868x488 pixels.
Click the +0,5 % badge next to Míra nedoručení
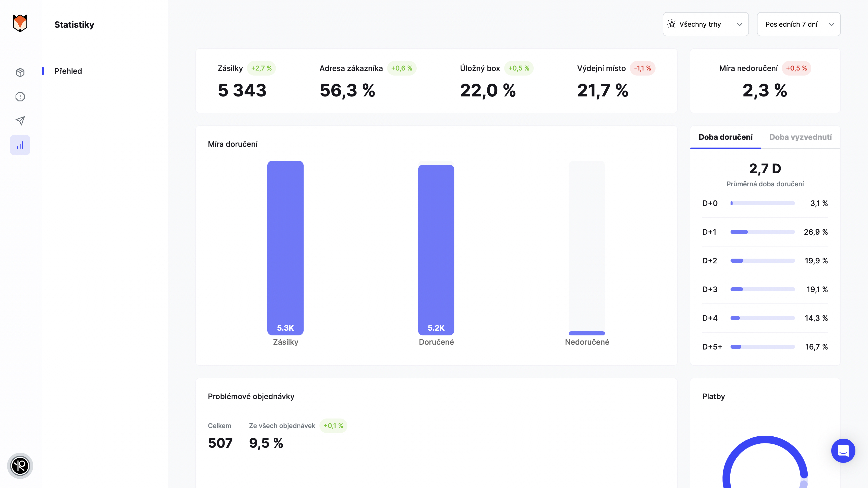tap(796, 68)
